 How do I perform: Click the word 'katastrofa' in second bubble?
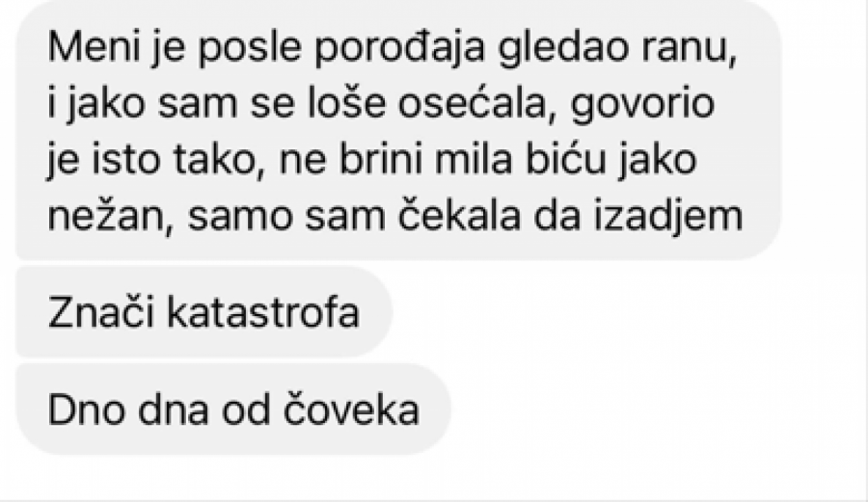click(x=263, y=312)
